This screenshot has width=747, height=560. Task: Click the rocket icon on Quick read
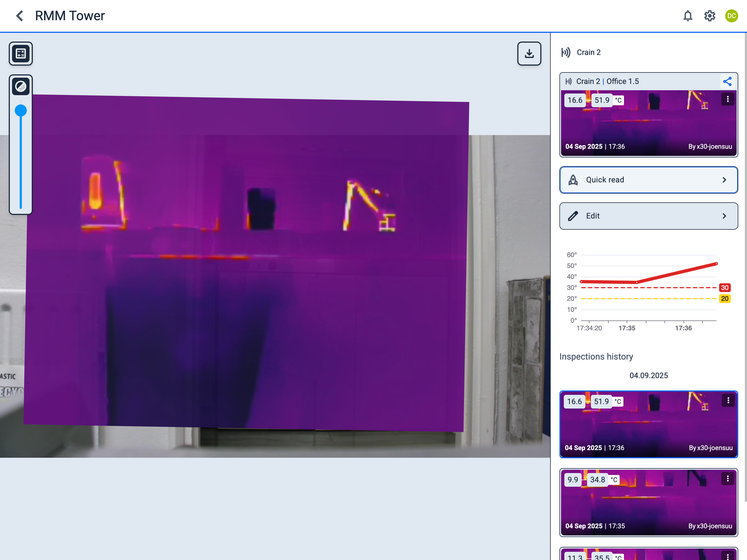tap(573, 180)
